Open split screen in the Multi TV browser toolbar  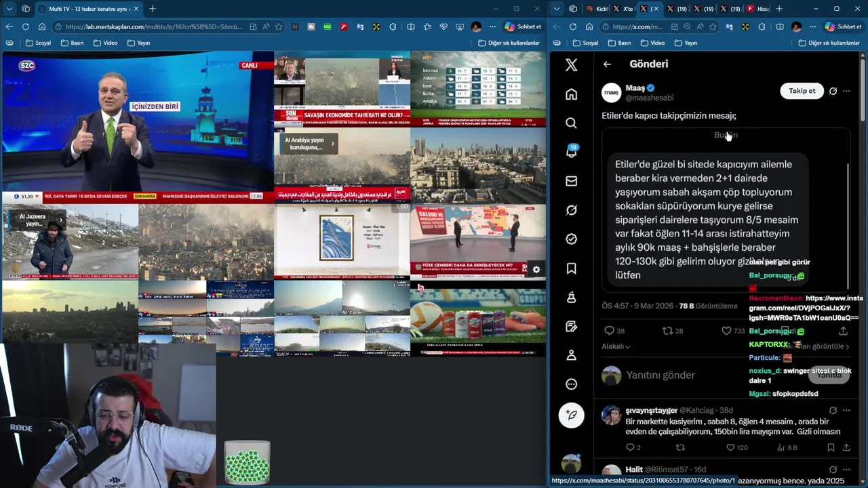click(x=410, y=26)
